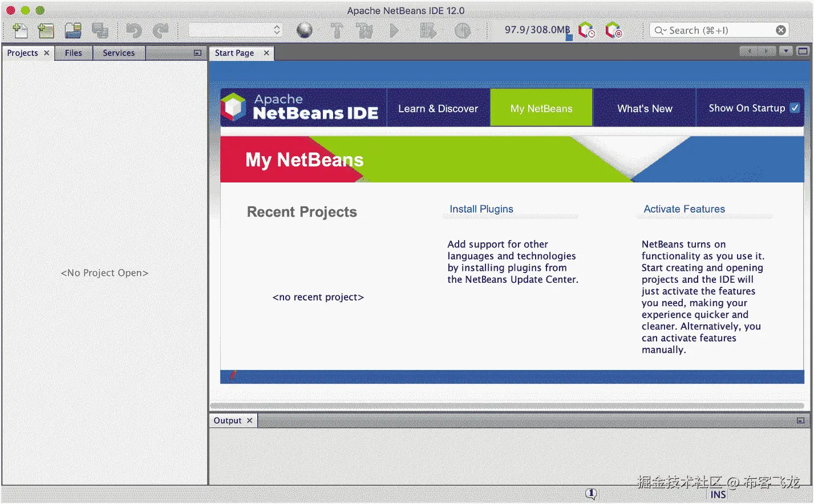Open the search magnifier options dropdown
Viewport: 814px width, 504px height.
[661, 30]
